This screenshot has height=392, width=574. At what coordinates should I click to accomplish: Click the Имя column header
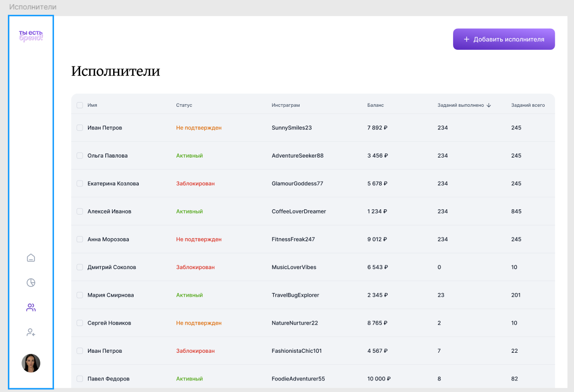(92, 105)
